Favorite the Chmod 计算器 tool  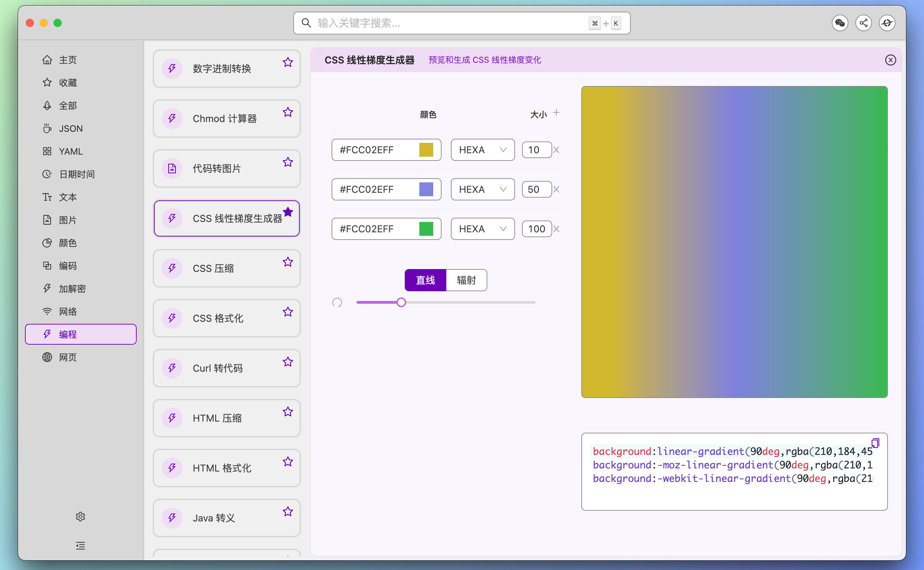[288, 112]
